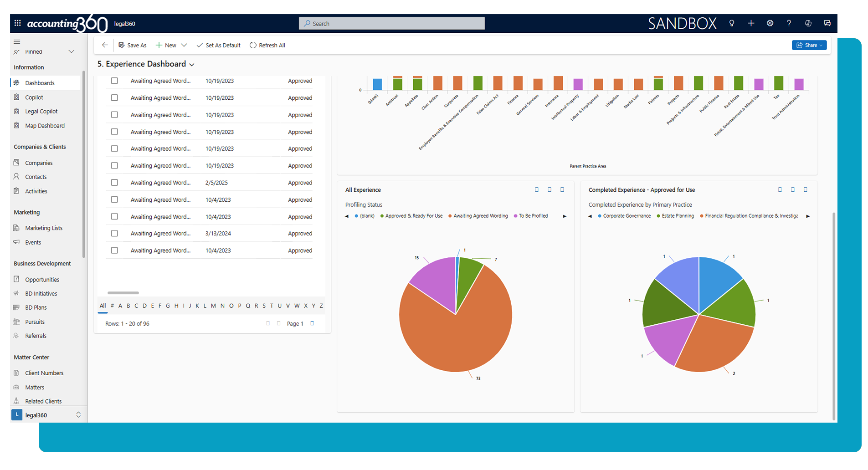Image resolution: width=868 pixels, height=470 pixels.
Task: Click the help question mark icon
Action: (x=789, y=23)
